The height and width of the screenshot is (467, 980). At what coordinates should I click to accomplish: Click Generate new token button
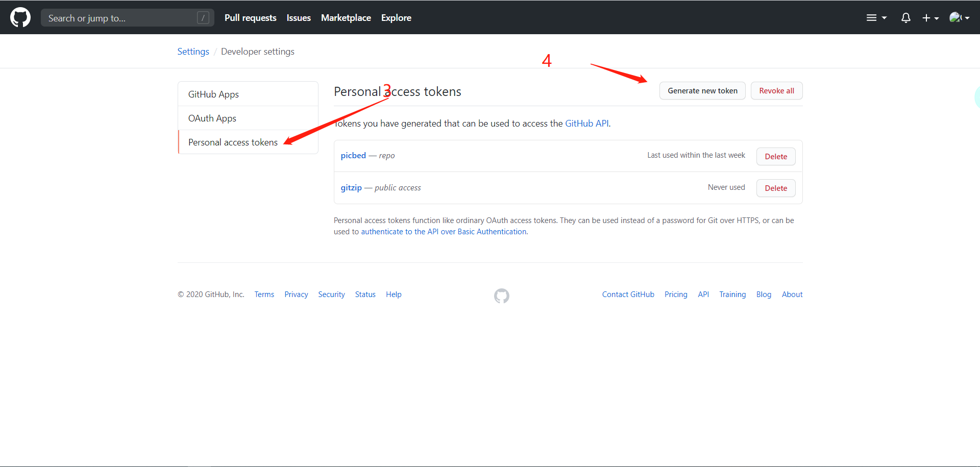[702, 91]
